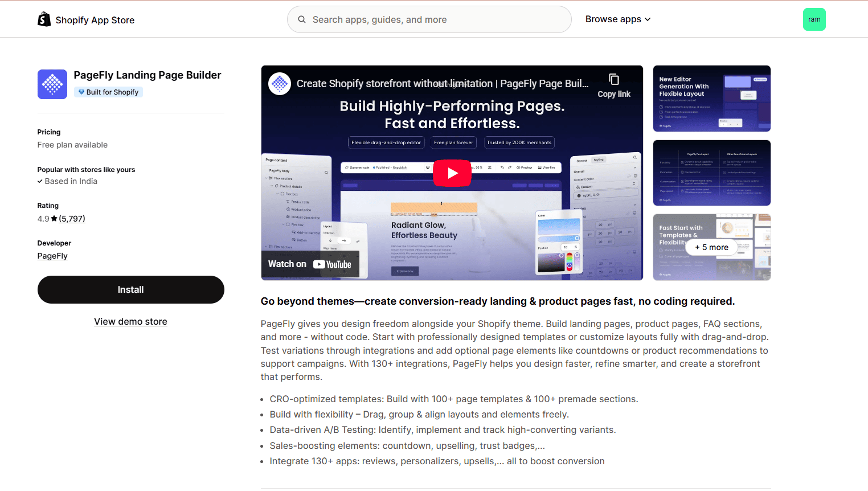Click the 'Pricing' label
Viewport: 868px width, 491px height.
coord(49,132)
